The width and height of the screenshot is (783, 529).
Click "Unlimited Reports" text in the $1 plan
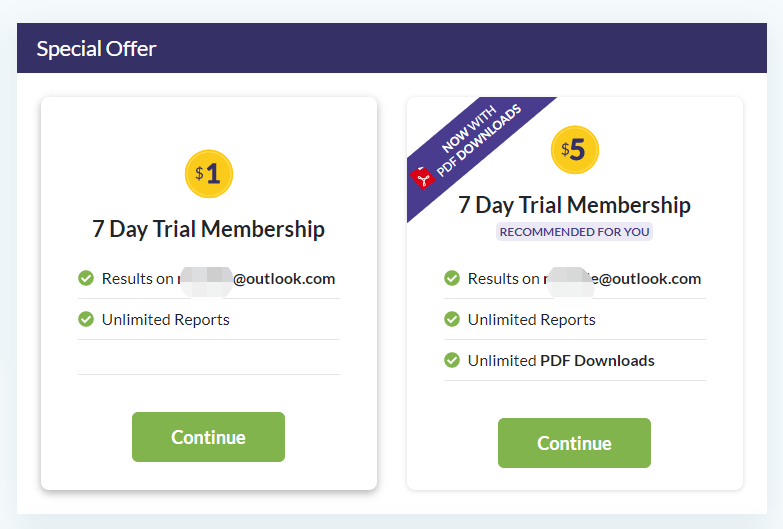tap(166, 320)
